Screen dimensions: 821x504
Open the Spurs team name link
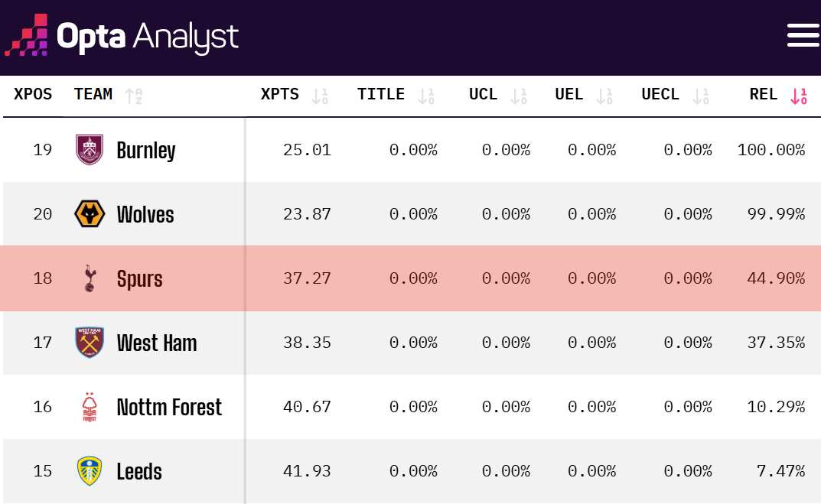139,278
